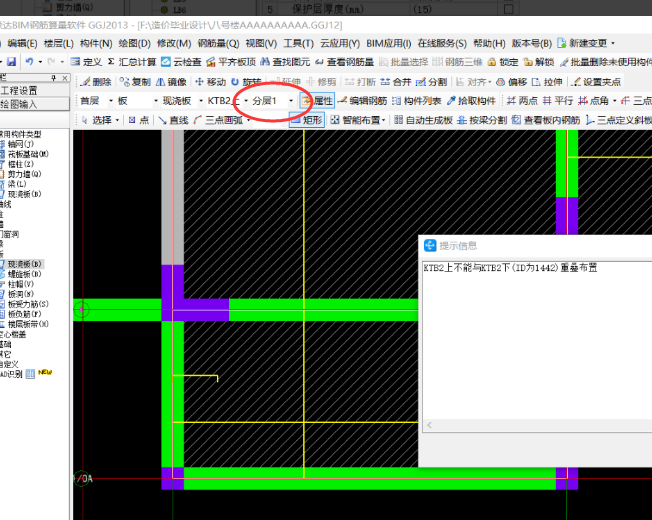652x520 pixels.
Task: Click the Undo arrow icon
Action: (29, 62)
